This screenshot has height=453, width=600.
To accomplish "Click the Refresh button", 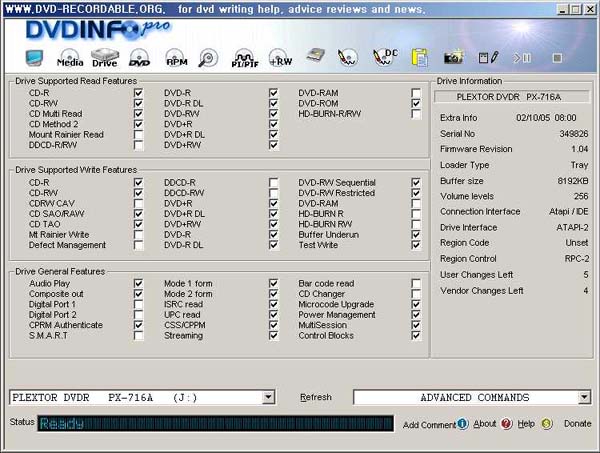I will (x=316, y=397).
